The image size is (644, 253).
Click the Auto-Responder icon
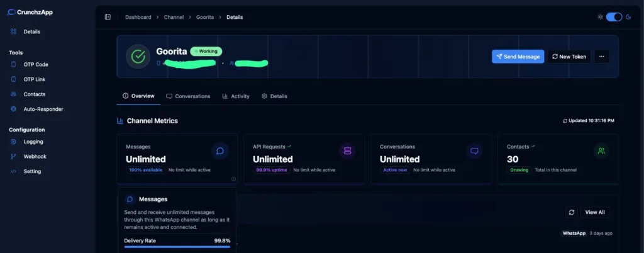14,109
